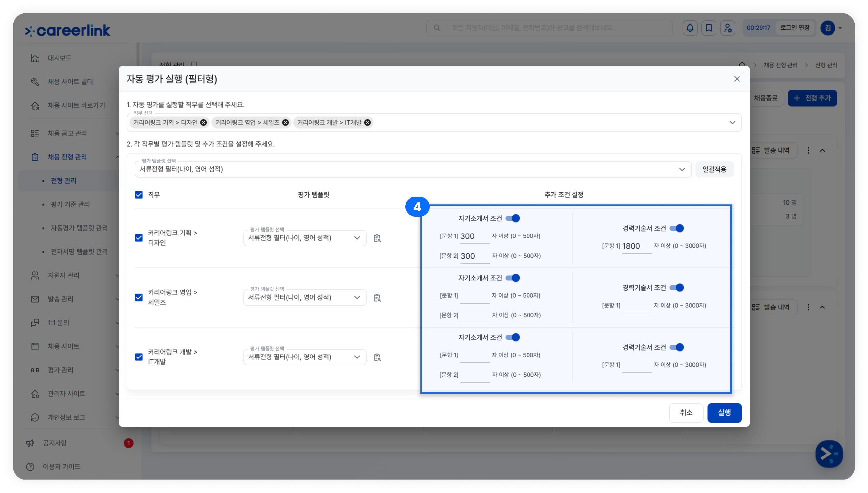
Task: Click the 전형 추가 button
Action: pos(812,98)
